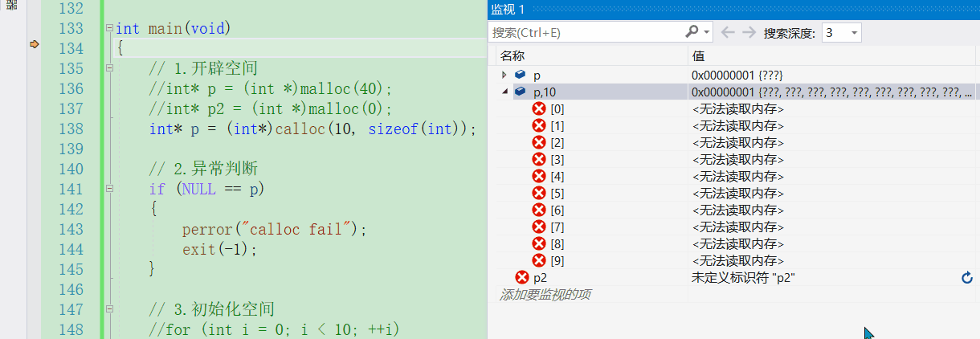Viewport: 980px width, 339px height.
Task: Click the perror("calloc fail") line
Action: (274, 229)
